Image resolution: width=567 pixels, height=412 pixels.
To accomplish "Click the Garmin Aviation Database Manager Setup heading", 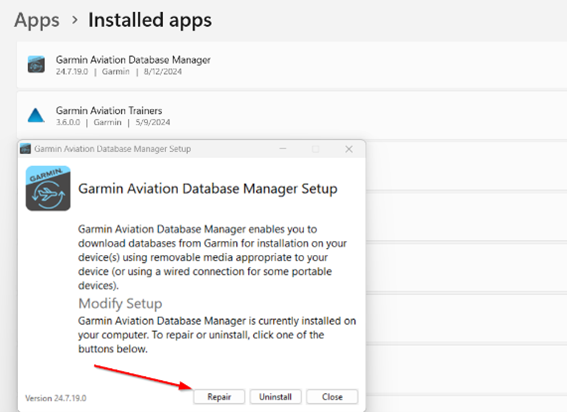I will click(x=208, y=189).
